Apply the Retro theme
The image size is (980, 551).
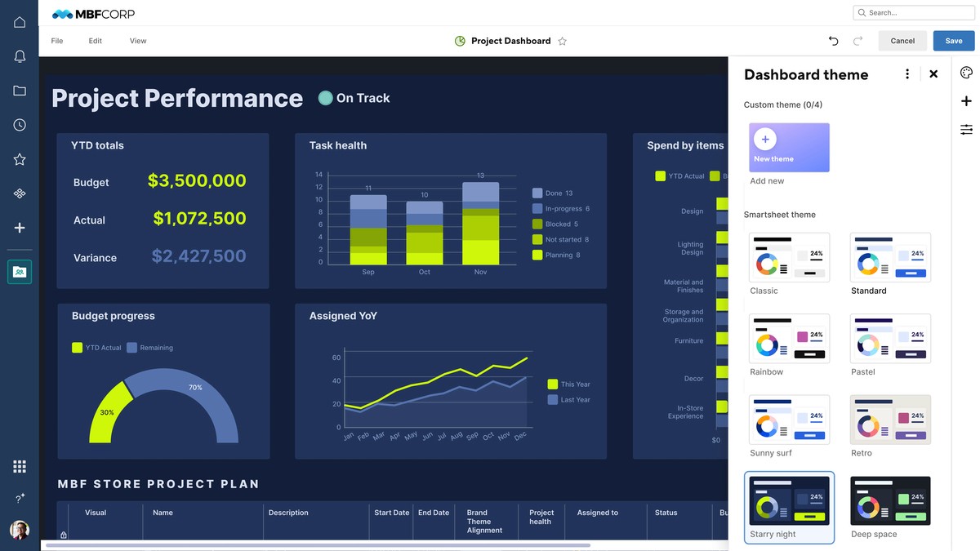890,420
